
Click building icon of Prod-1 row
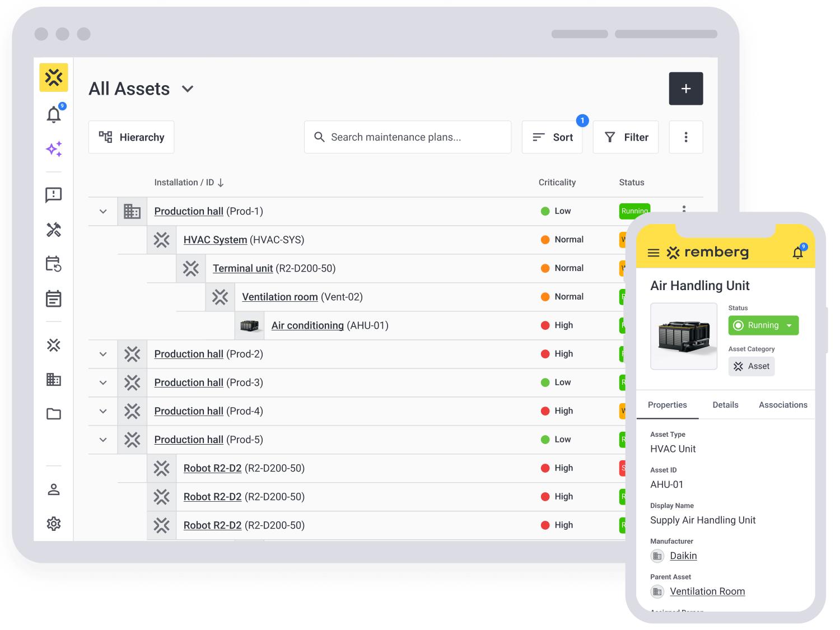click(x=132, y=211)
